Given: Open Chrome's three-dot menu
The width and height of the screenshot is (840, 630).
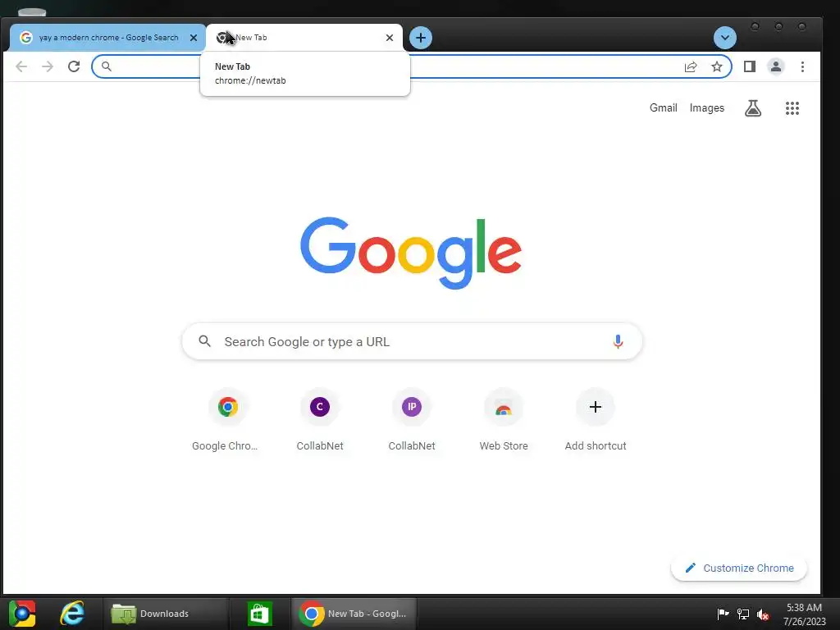Looking at the screenshot, I should (802, 66).
